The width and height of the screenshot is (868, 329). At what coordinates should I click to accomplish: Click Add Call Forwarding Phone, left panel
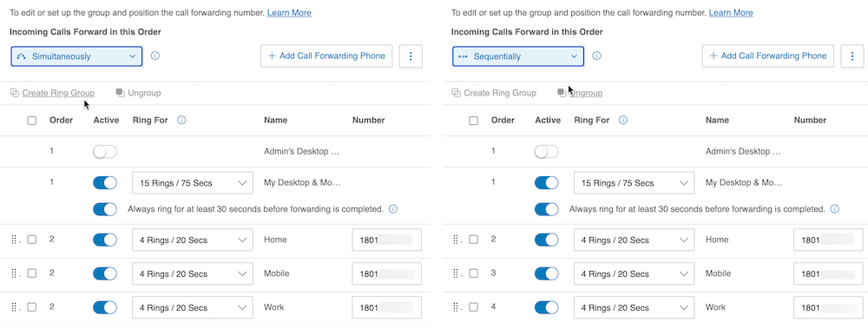tap(326, 56)
